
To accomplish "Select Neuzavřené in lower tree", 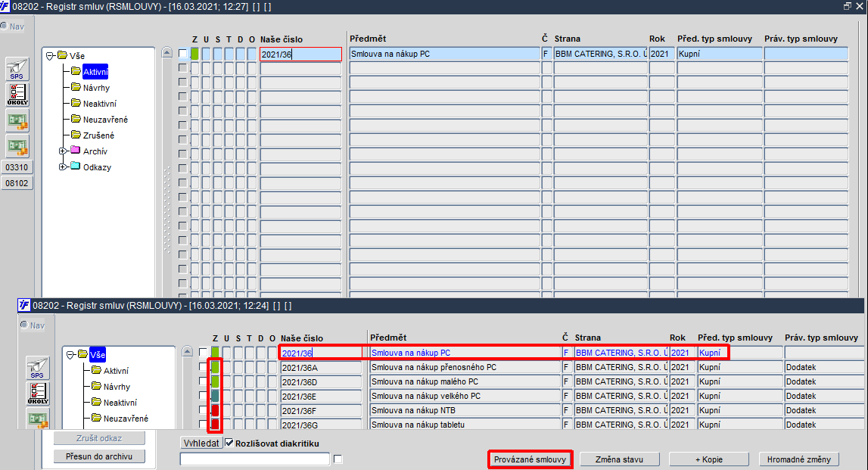I will point(126,419).
